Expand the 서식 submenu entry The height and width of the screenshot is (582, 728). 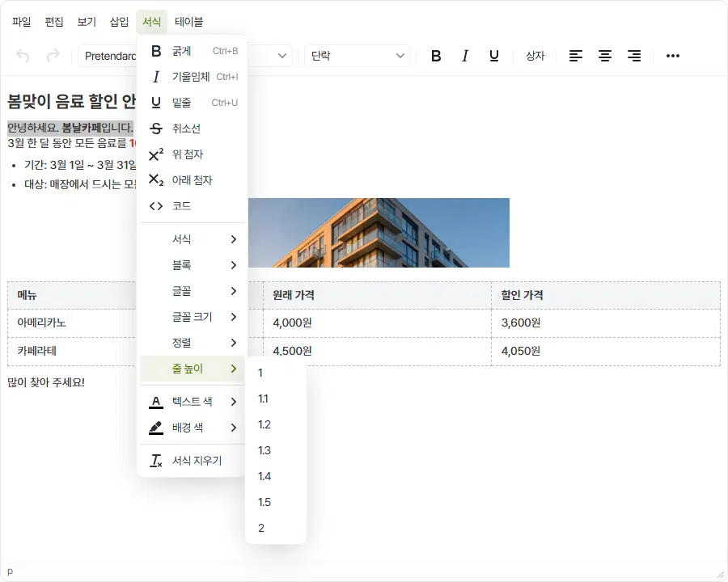coord(193,239)
